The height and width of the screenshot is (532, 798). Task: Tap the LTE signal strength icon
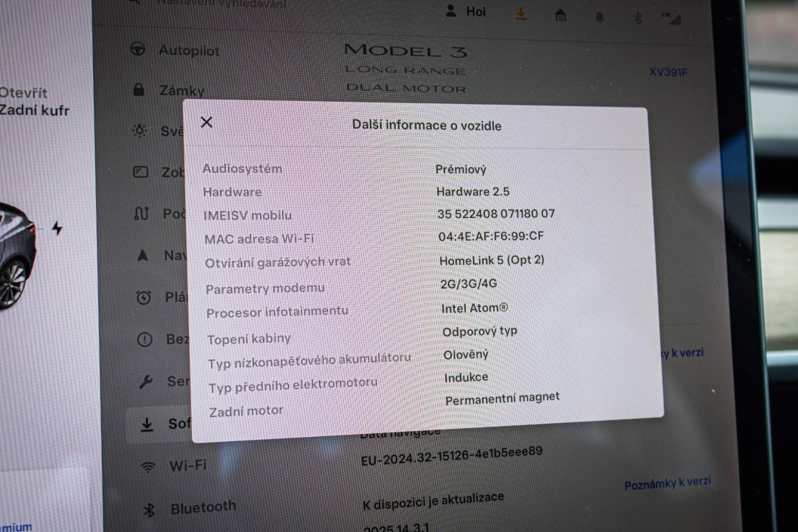(672, 19)
